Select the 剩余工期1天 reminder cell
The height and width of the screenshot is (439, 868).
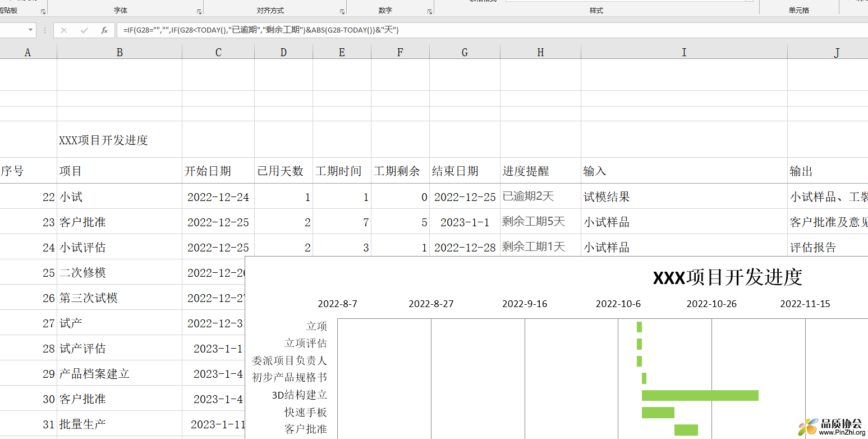(540, 246)
